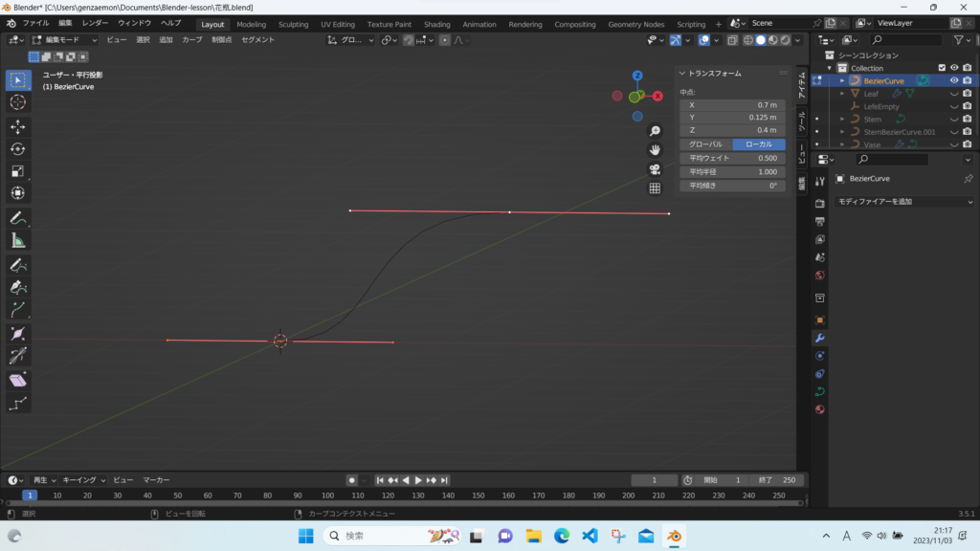Click the X median coordinate field
Viewport: 980px width, 551px height.
pos(732,104)
